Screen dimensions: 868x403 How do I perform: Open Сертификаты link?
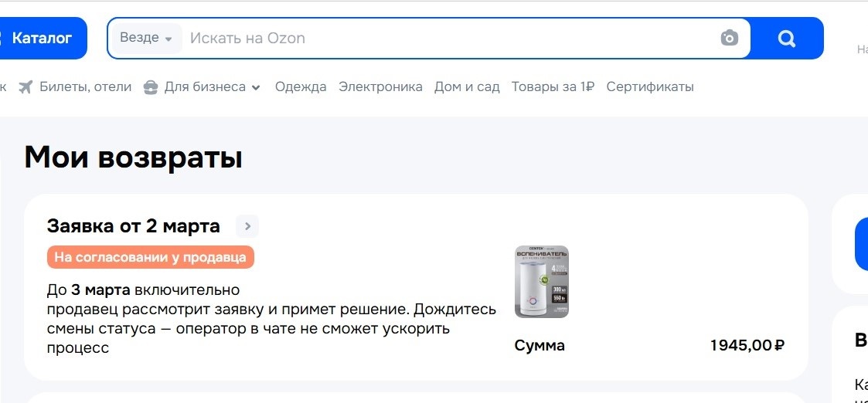click(650, 86)
